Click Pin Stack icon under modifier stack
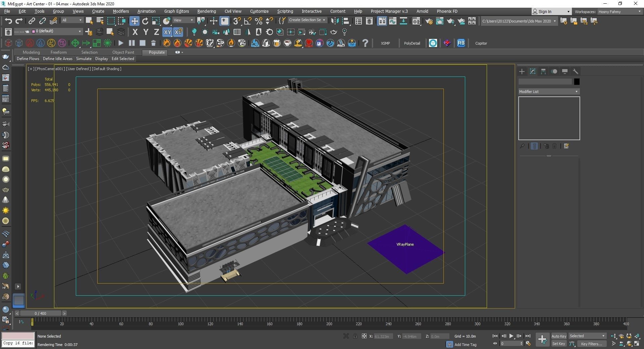 click(x=522, y=146)
